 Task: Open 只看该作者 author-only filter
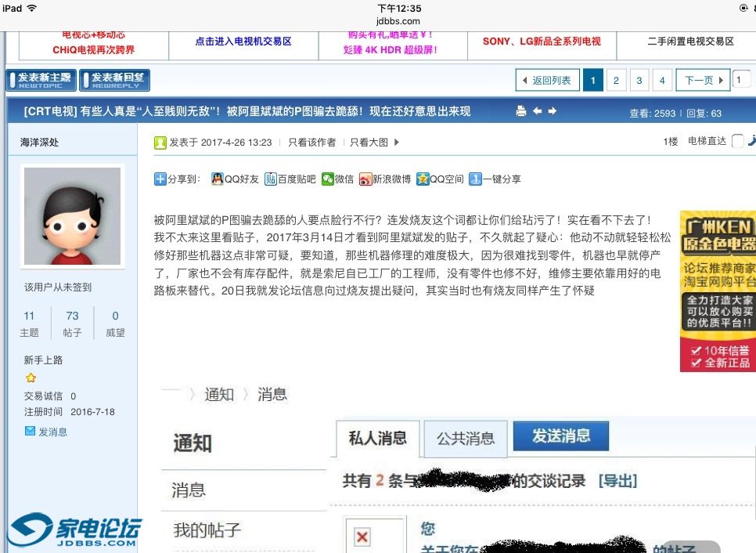click(311, 143)
